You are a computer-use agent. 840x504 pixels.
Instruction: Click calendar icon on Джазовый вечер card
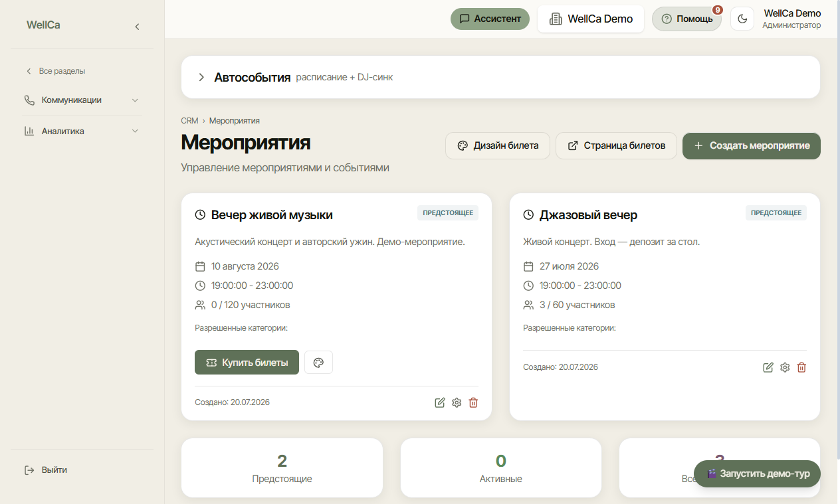(x=528, y=266)
